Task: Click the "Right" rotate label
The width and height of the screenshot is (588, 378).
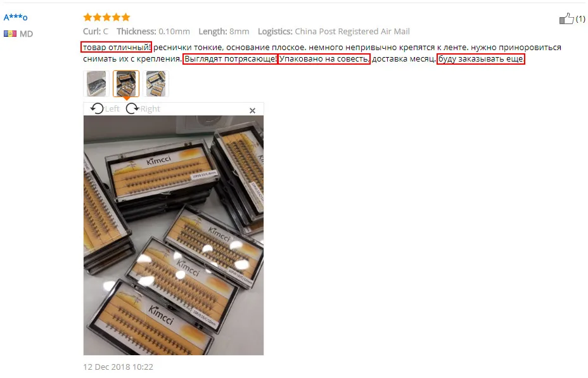Action: click(x=150, y=109)
